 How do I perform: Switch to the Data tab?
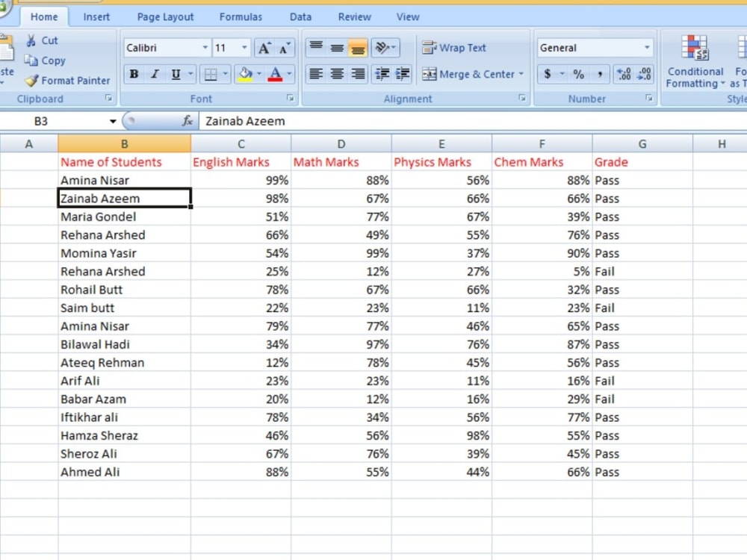point(300,17)
